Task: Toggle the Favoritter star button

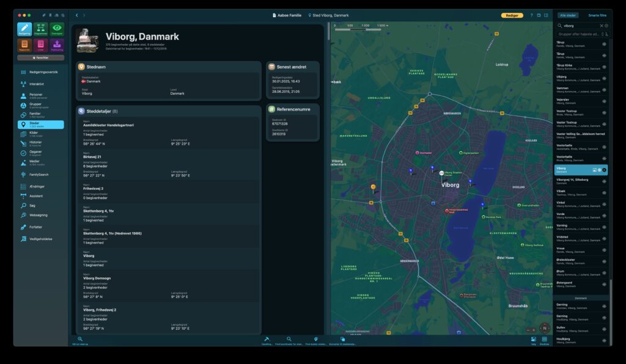Action: tap(40, 57)
